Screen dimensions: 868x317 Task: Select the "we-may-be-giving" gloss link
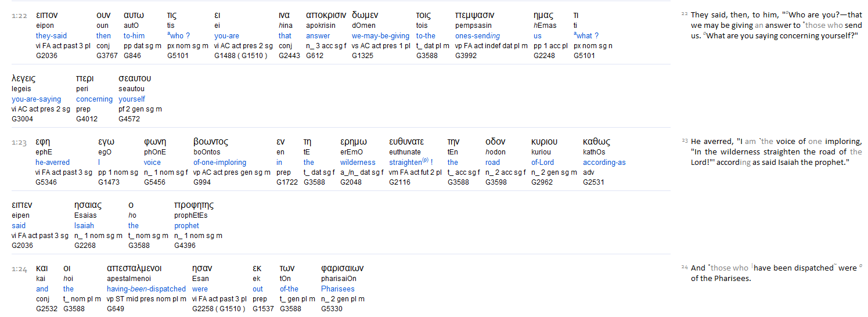(380, 35)
